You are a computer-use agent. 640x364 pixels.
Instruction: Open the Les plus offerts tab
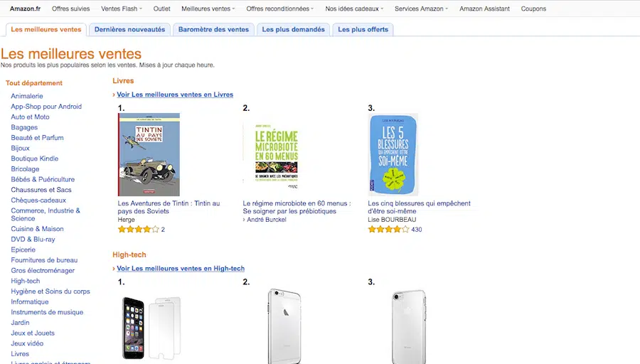point(363,29)
